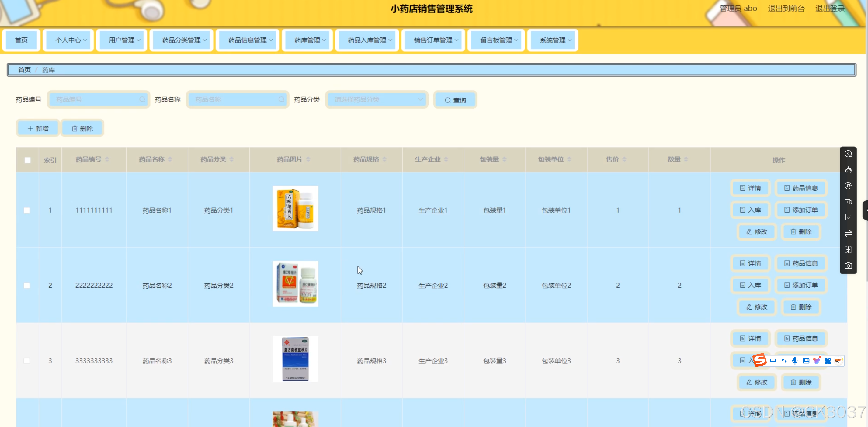Click the microphone icon in the IME bar
Viewport: 868px width, 427px height.
794,361
